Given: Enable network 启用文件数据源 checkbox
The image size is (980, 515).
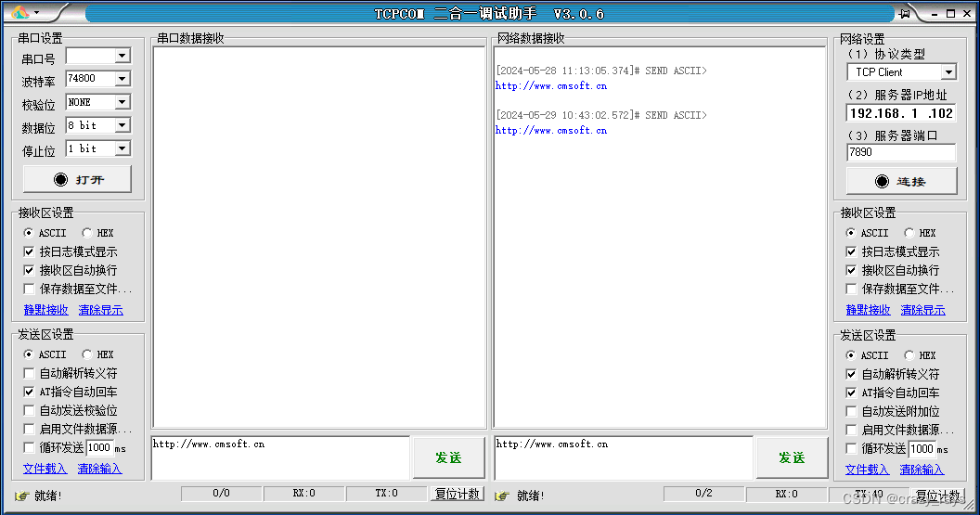Looking at the screenshot, I should coord(851,430).
